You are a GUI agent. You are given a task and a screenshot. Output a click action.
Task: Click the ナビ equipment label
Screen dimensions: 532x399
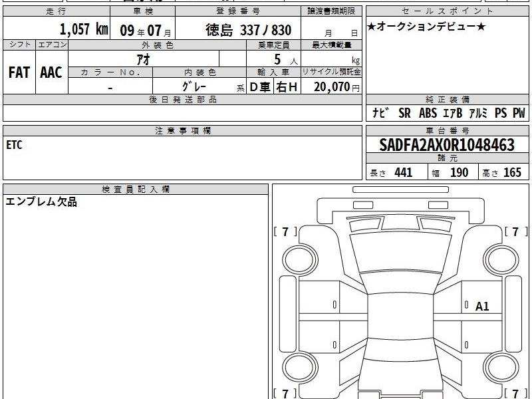[x=380, y=112]
